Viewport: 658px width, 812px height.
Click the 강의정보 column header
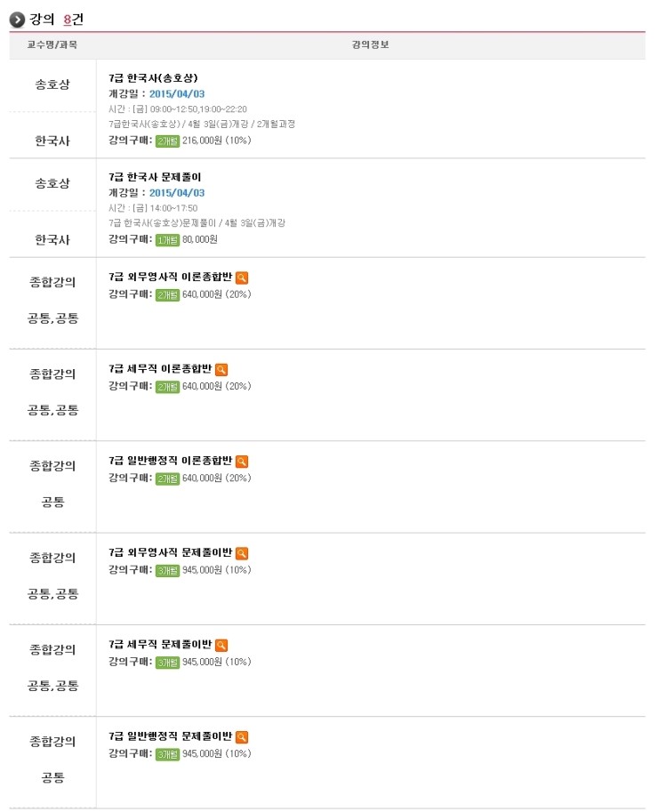[370, 45]
